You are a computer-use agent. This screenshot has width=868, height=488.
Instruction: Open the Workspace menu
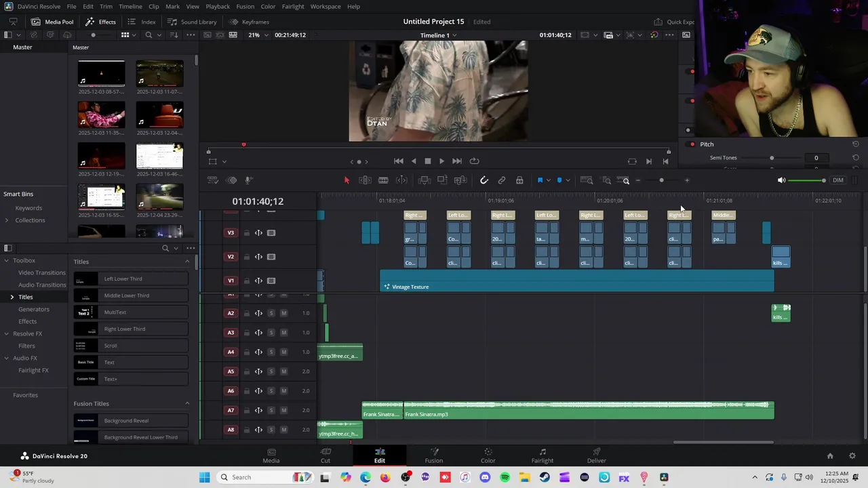tap(325, 6)
